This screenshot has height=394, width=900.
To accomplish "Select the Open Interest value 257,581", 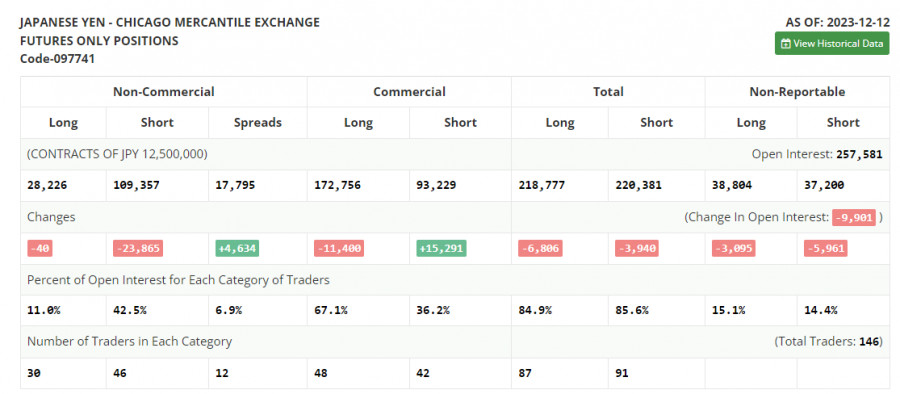I will point(859,154).
